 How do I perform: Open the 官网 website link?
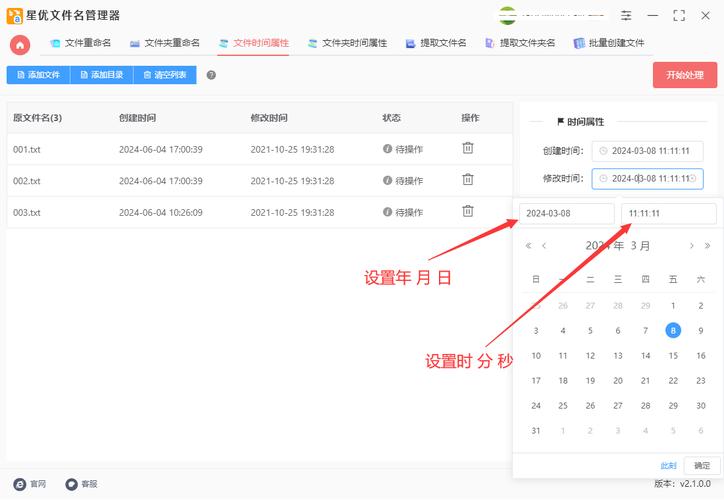click(30, 484)
